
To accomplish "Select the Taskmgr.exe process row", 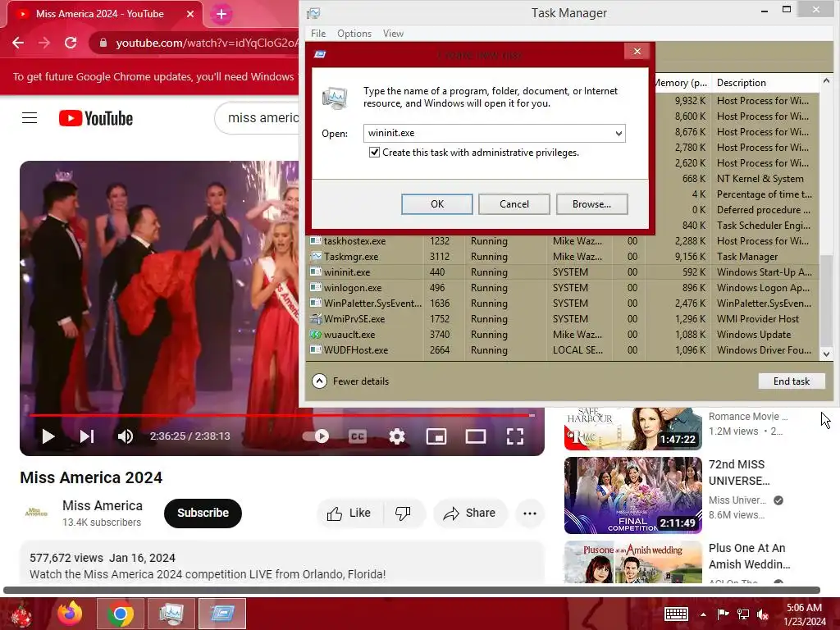I will click(561, 257).
